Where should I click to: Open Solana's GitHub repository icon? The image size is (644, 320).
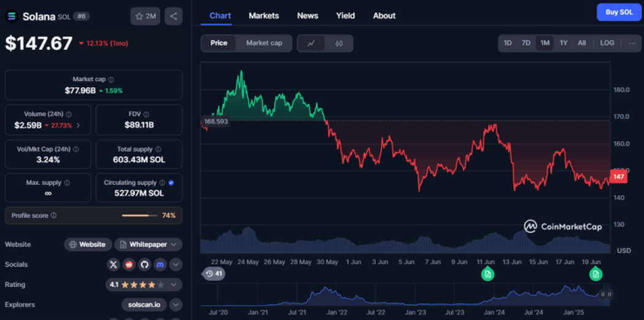tap(145, 265)
